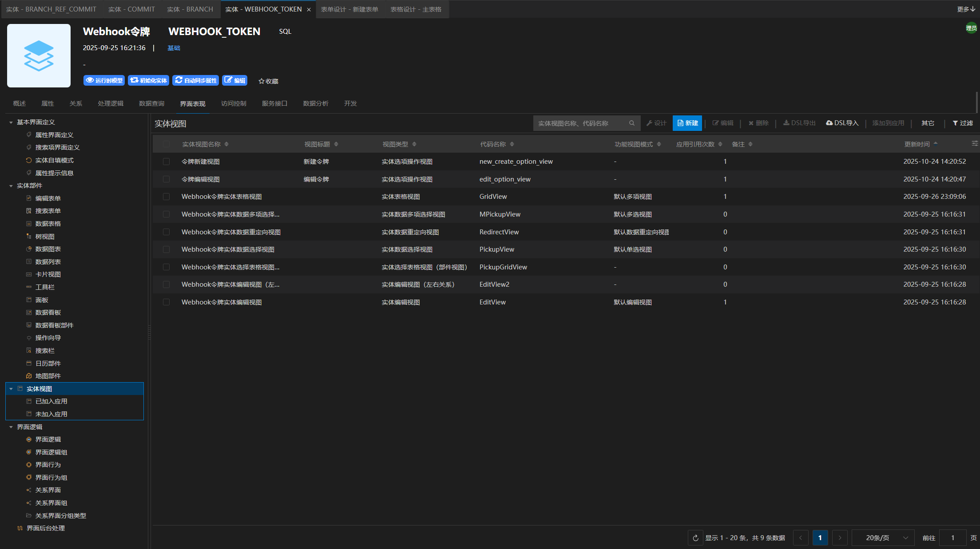The width and height of the screenshot is (980, 549).
Task: Open the layered entity logo thumbnail
Action: coord(39,55)
